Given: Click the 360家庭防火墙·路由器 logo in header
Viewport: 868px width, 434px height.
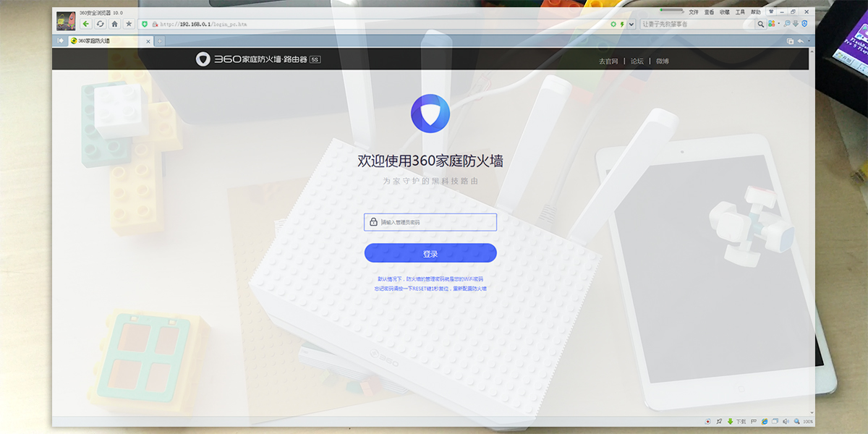Looking at the screenshot, I should [x=258, y=59].
